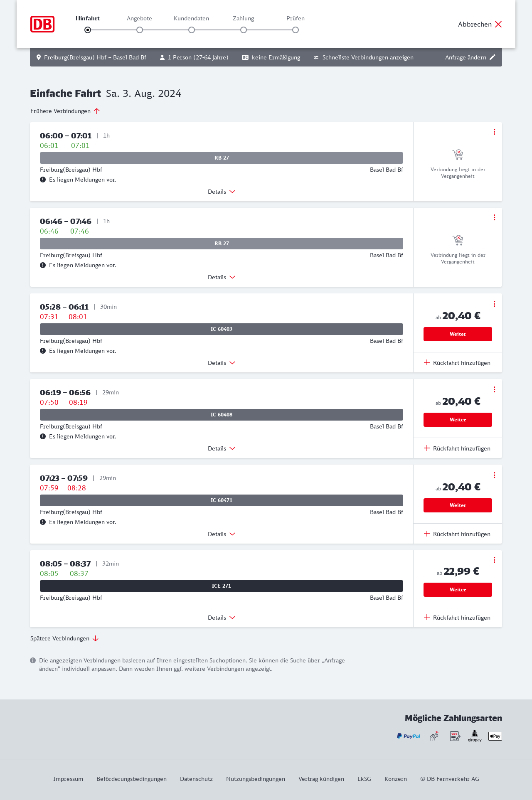
Task: Click the Apple Pay icon
Action: 495,736
